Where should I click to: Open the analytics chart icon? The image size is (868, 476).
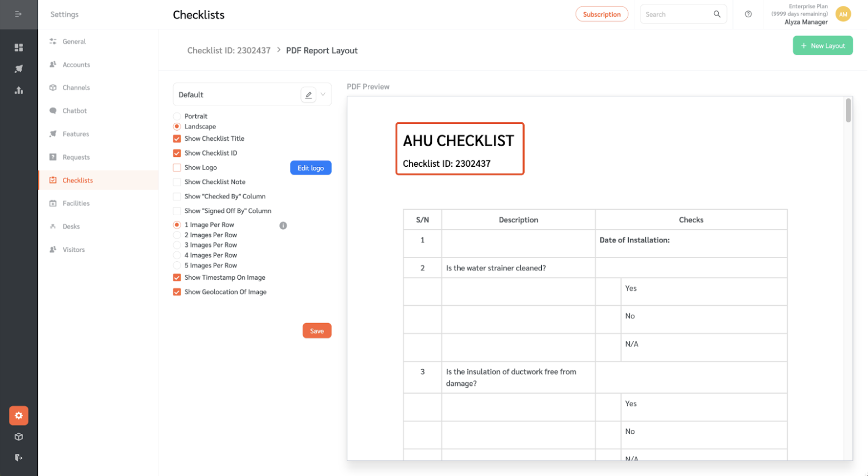18,90
